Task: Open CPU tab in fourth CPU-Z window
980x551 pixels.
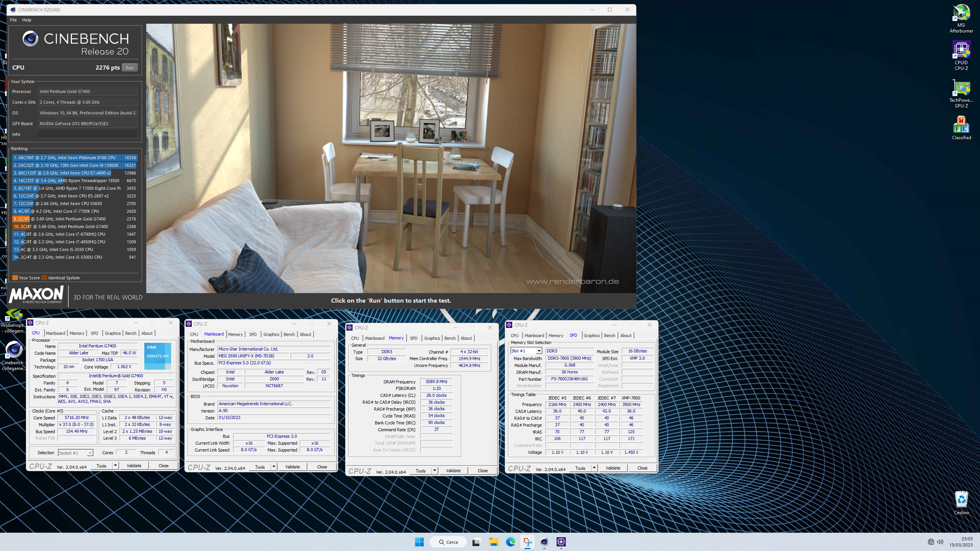Action: tap(514, 336)
